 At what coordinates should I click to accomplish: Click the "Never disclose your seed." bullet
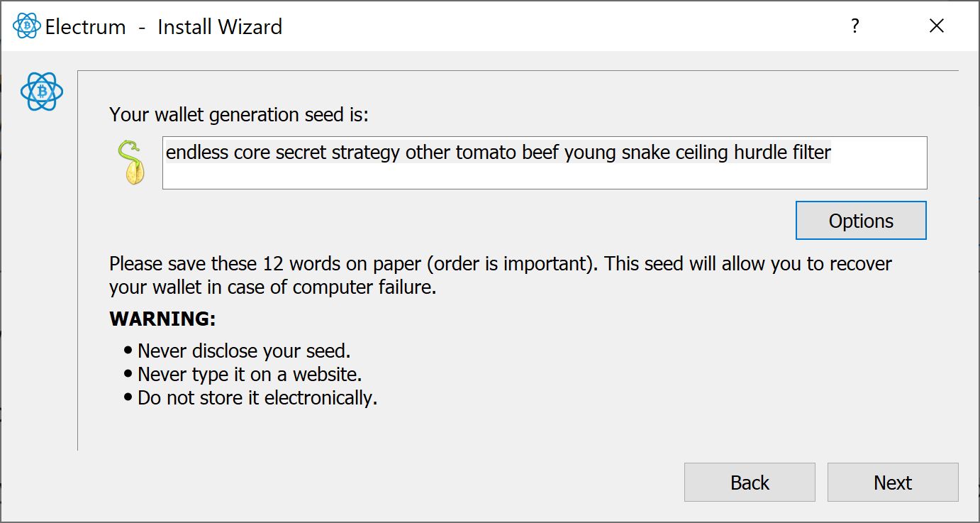pyautogui.click(x=244, y=351)
